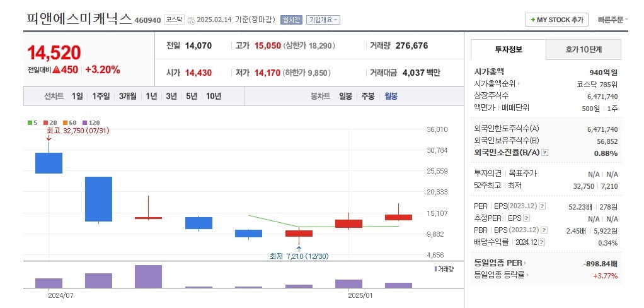Click the stock code 460940
The height and width of the screenshot is (308, 644).
point(148,21)
